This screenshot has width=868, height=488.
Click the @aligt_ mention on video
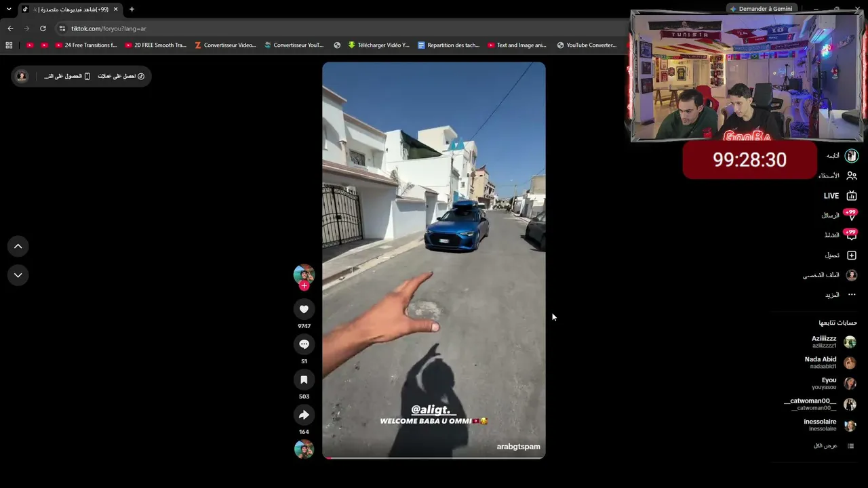pyautogui.click(x=433, y=409)
